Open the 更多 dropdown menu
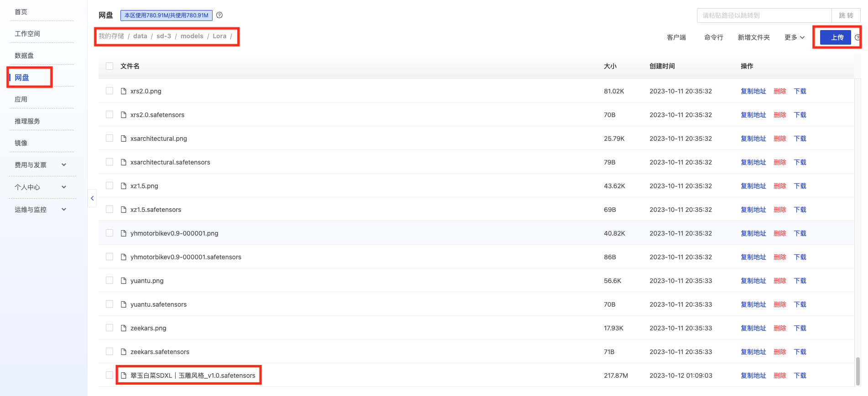Viewport: 868px width, 396px height. pos(795,37)
